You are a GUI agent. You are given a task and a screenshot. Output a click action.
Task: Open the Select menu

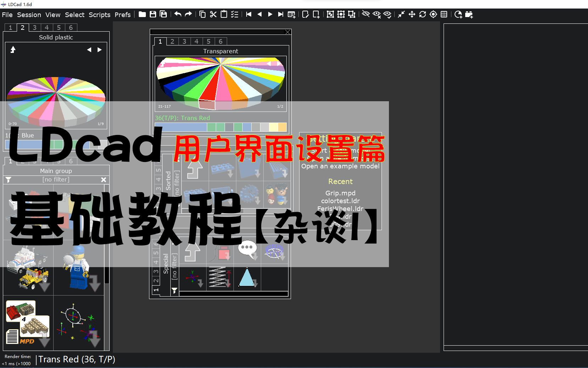75,15
